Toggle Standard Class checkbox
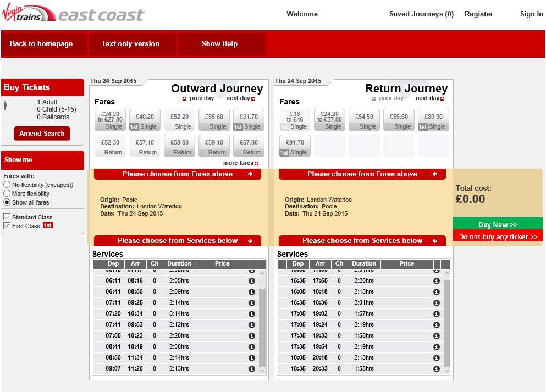Screen dimensions: 546x392 [7, 217]
